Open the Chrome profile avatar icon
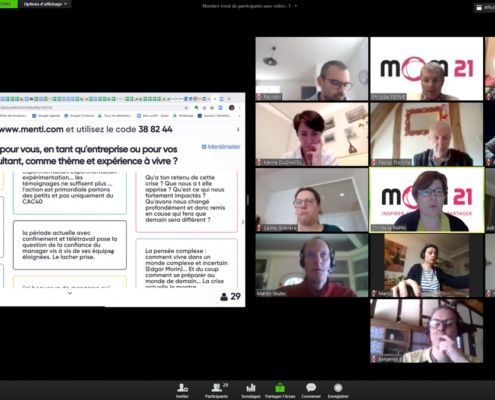495x400 pixels. 231,108
